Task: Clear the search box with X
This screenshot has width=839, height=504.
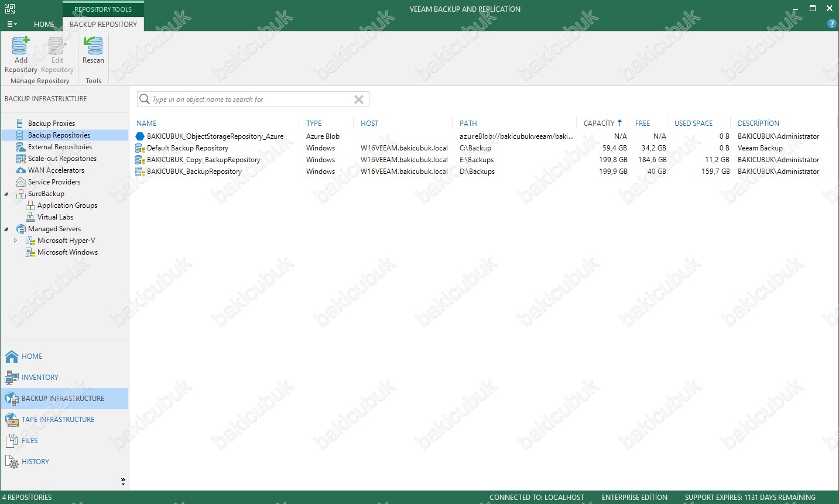Action: coord(359,100)
